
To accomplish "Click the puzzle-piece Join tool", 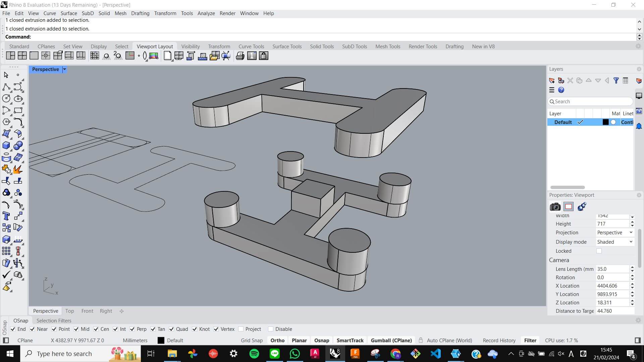I will tap(6, 169).
